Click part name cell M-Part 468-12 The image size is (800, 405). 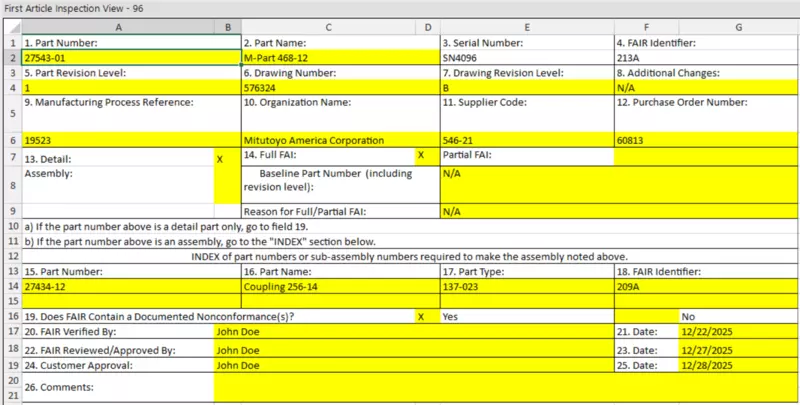coord(340,58)
